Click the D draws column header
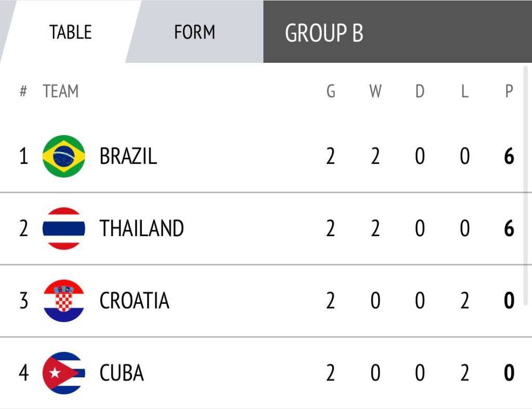This screenshot has width=532, height=409. click(420, 91)
